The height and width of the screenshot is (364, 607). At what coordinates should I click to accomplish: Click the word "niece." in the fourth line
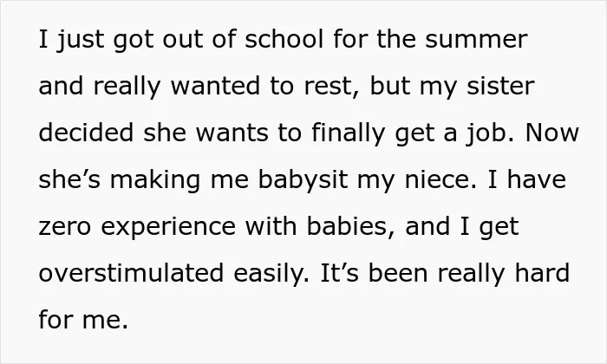[x=441, y=180]
